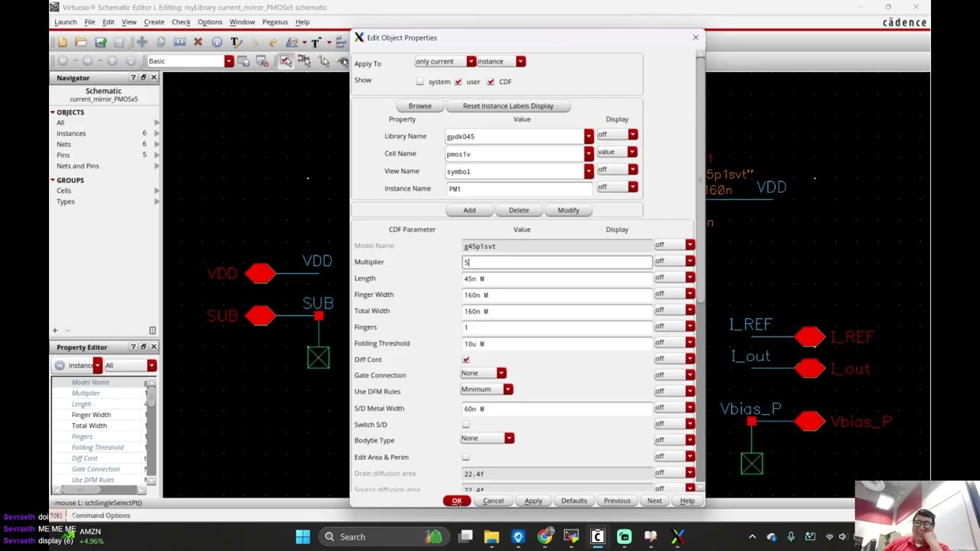
Task: Click the Cancel button in dialog
Action: pyautogui.click(x=493, y=501)
